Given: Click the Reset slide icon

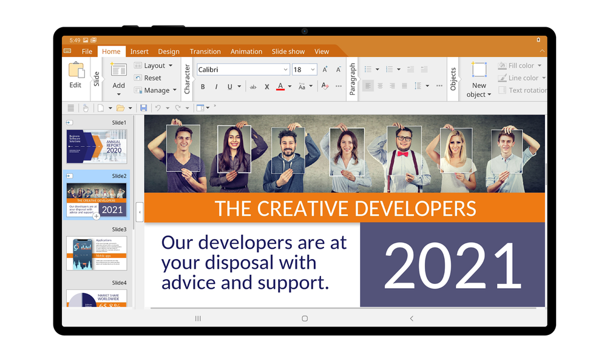Looking at the screenshot, I should (x=138, y=78).
